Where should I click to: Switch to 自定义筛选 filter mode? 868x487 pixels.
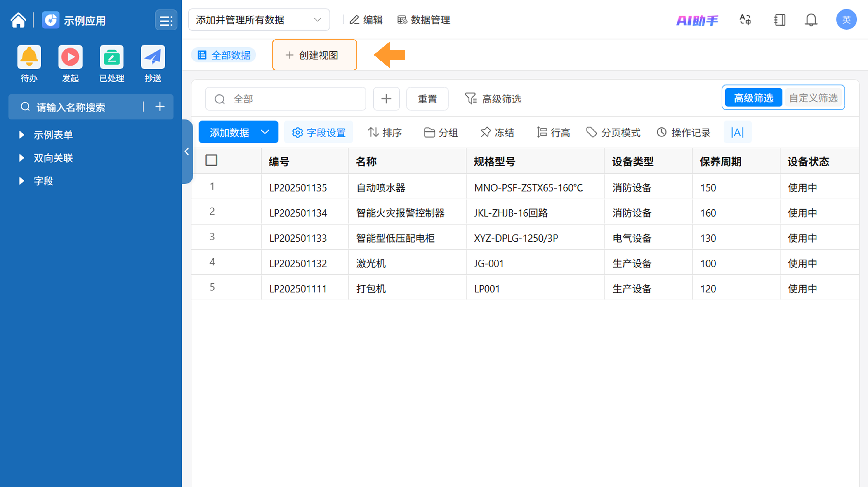tap(813, 98)
